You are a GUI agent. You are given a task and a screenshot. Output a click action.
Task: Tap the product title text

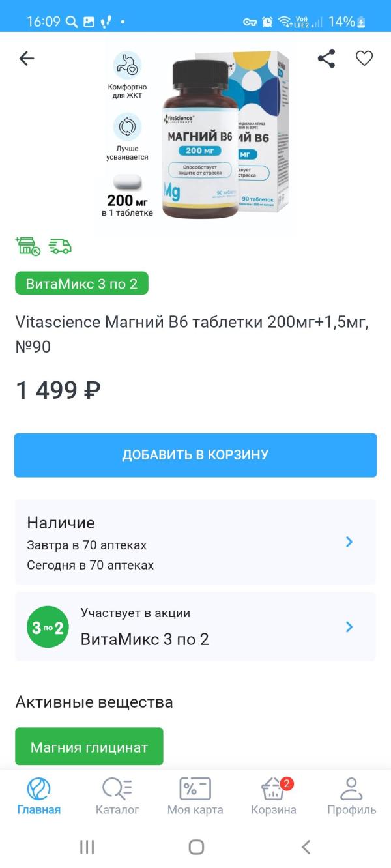192,334
